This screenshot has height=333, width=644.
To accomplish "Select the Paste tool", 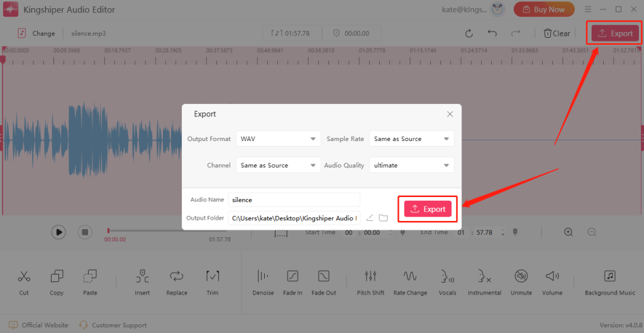I will (90, 283).
